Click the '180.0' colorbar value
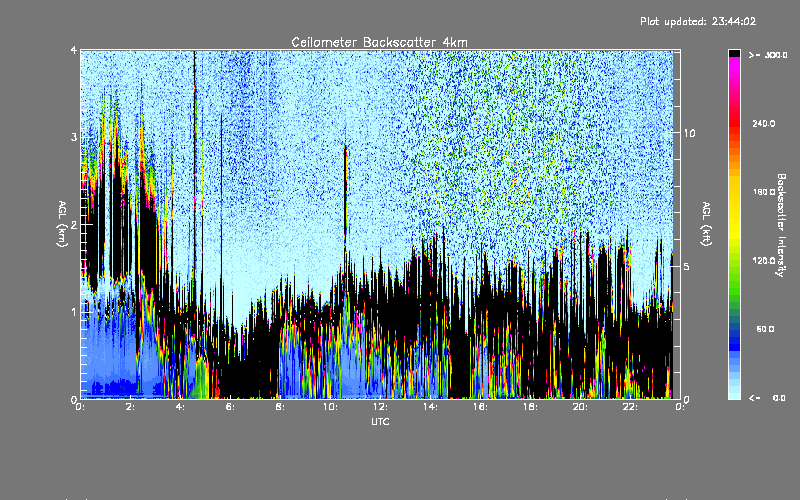 [764, 192]
